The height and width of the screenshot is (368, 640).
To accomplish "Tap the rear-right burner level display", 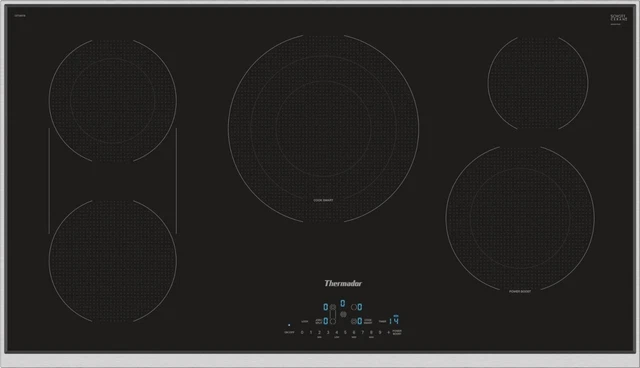I will [360, 307].
